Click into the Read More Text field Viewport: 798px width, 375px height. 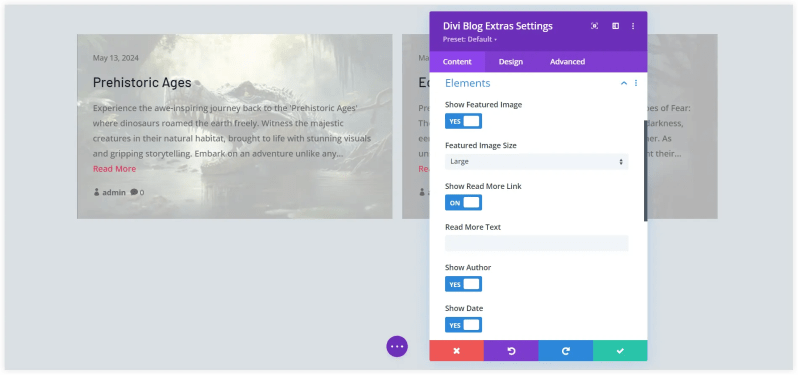(x=536, y=243)
